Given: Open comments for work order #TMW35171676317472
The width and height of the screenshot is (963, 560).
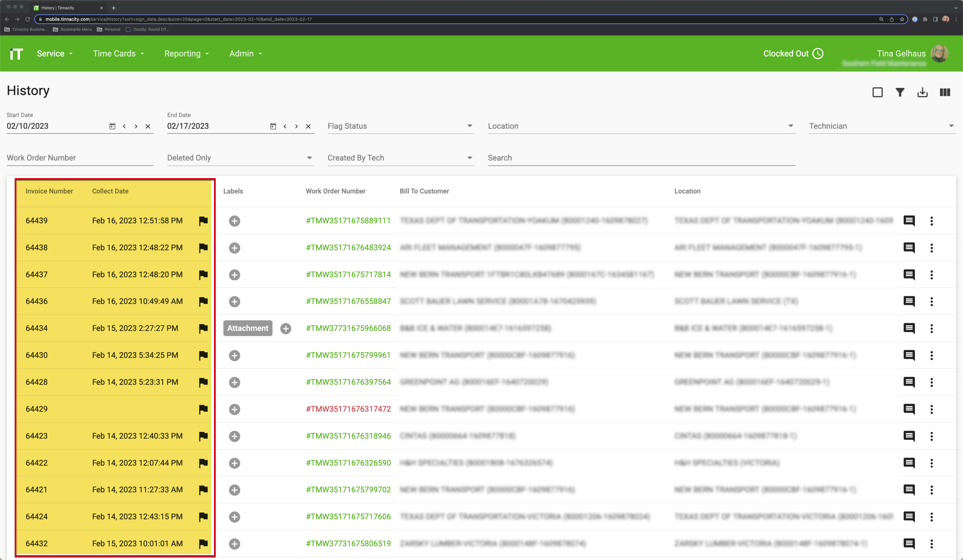Looking at the screenshot, I should tap(909, 409).
